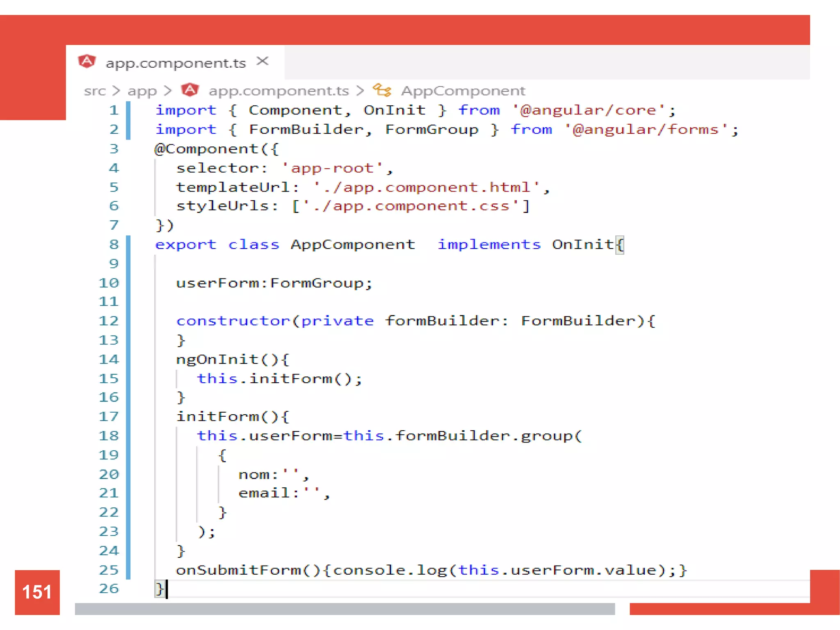This screenshot has width=840, height=630.
Task: Open the app folder breadcrumb
Action: [142, 91]
